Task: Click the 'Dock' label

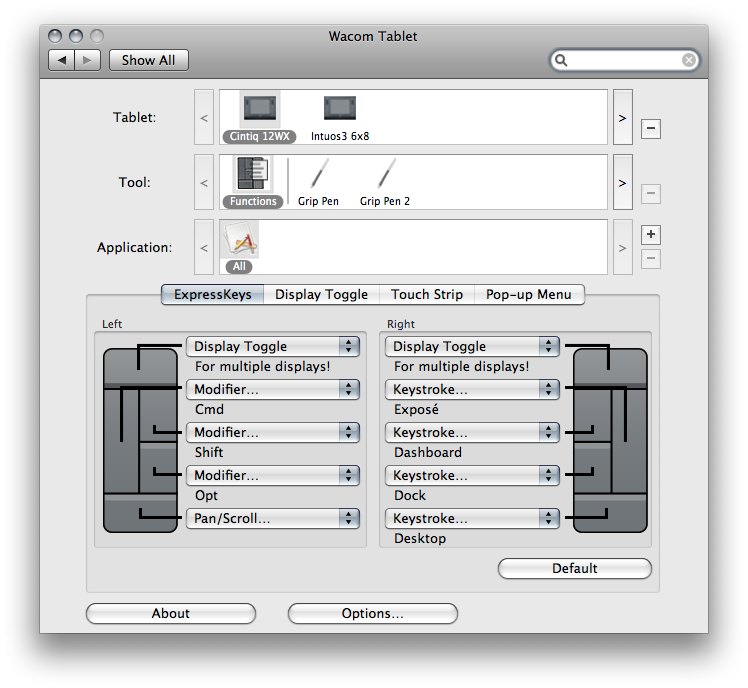Action: coord(410,495)
